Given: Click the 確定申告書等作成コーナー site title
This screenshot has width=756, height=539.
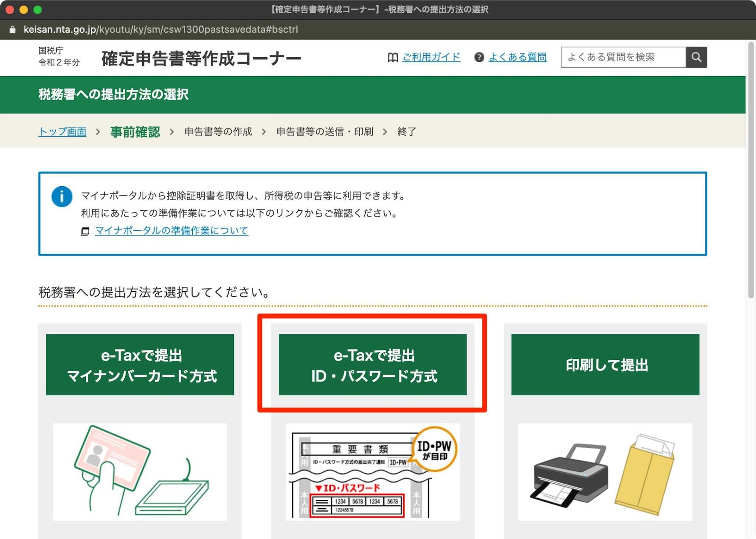Looking at the screenshot, I should coord(201,59).
